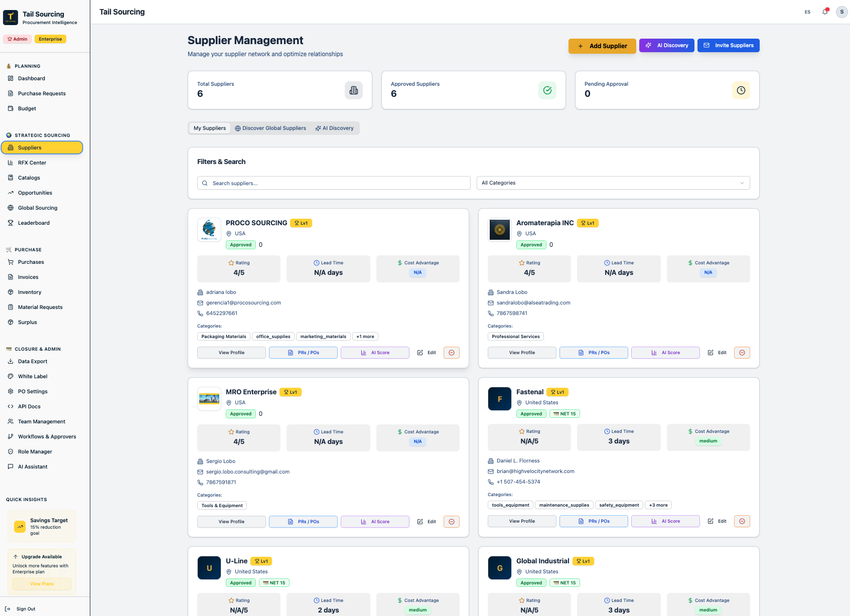Click Global Industrial Lv1 trophy badge

(x=583, y=561)
